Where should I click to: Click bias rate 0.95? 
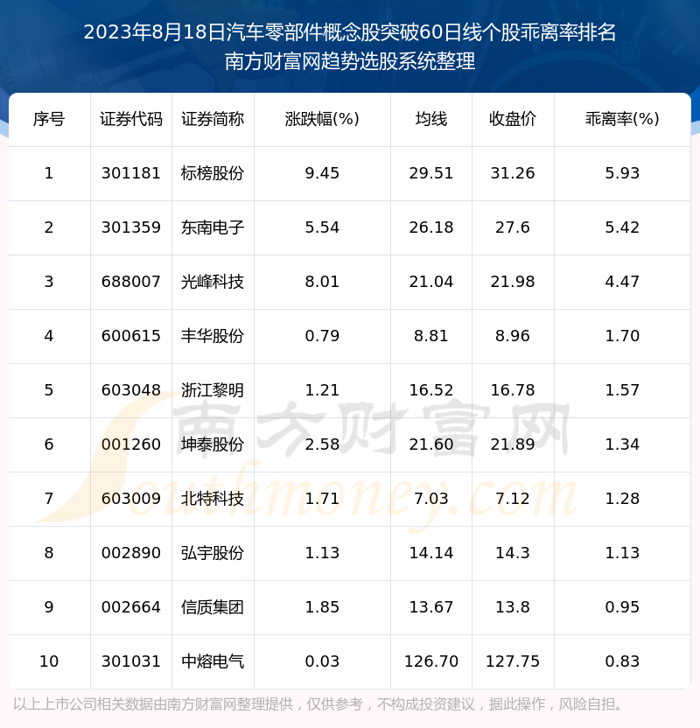click(622, 607)
